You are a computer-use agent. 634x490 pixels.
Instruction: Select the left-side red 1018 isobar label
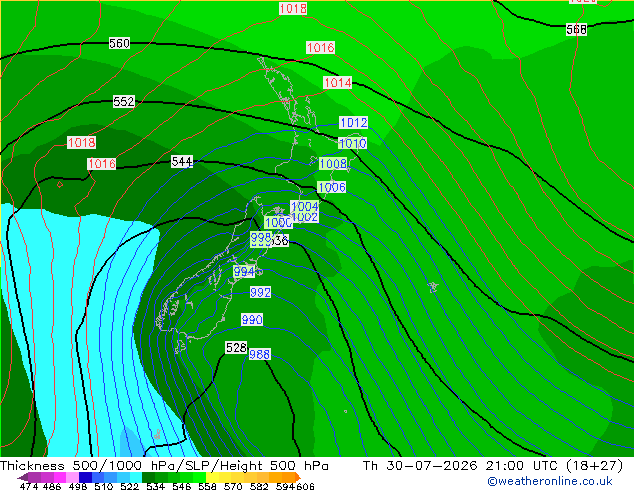coord(82,143)
